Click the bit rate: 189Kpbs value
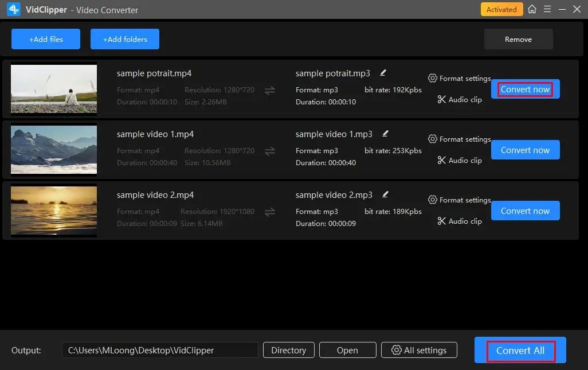 393,211
